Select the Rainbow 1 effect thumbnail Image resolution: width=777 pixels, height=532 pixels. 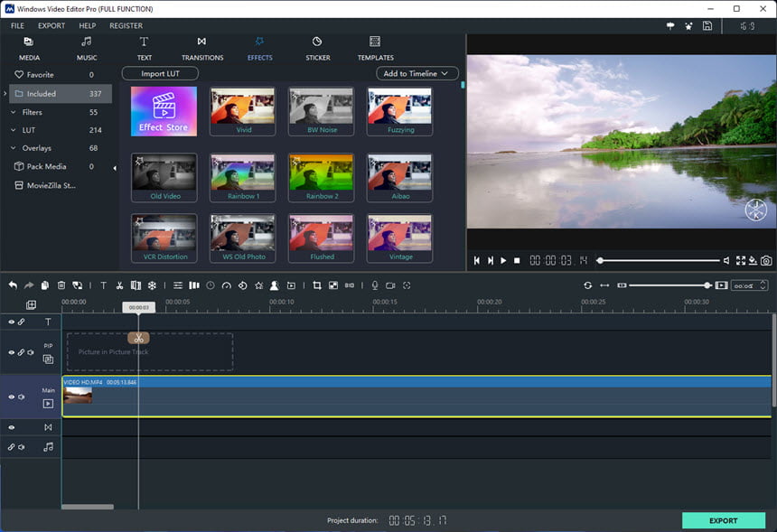click(243, 177)
